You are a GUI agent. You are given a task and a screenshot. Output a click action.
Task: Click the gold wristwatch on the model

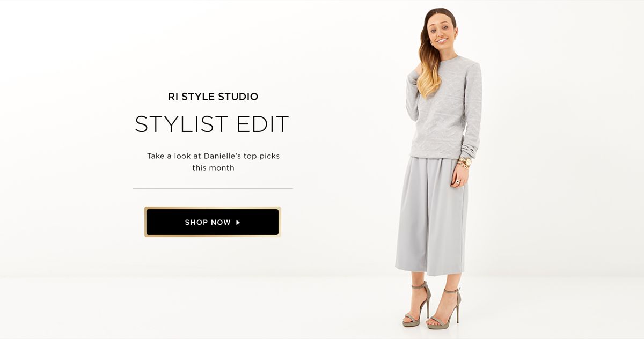pyautogui.click(x=465, y=161)
